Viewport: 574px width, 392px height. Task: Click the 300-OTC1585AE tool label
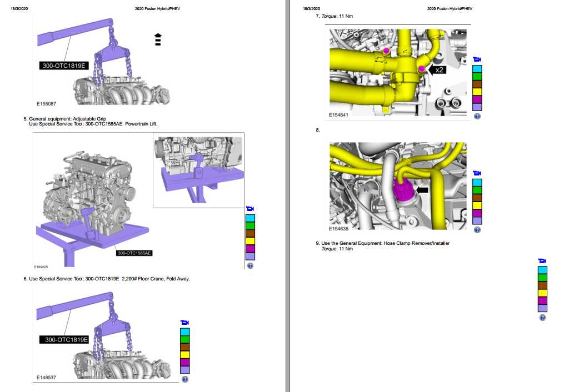tap(134, 253)
